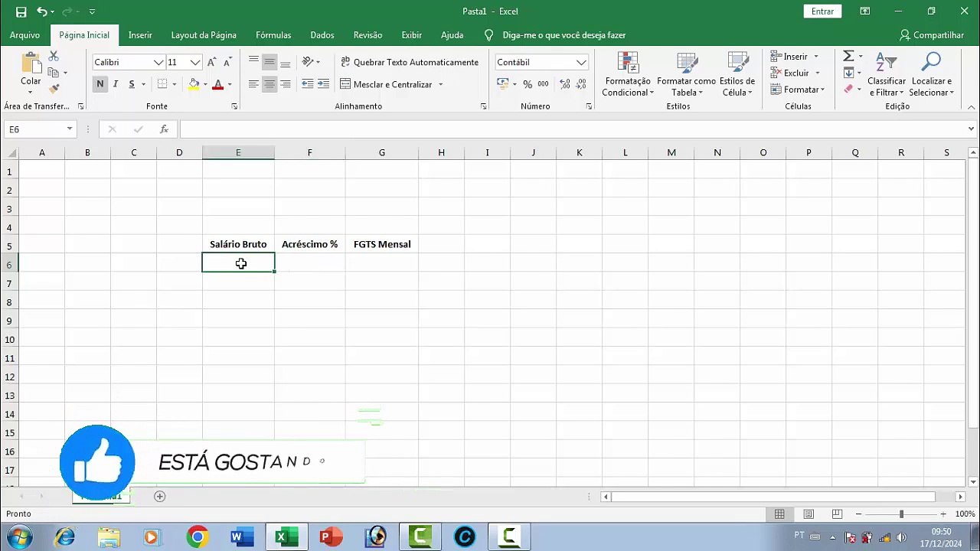
Task: Expand Mesclar e Centralizar dropdown arrow
Action: tap(440, 84)
